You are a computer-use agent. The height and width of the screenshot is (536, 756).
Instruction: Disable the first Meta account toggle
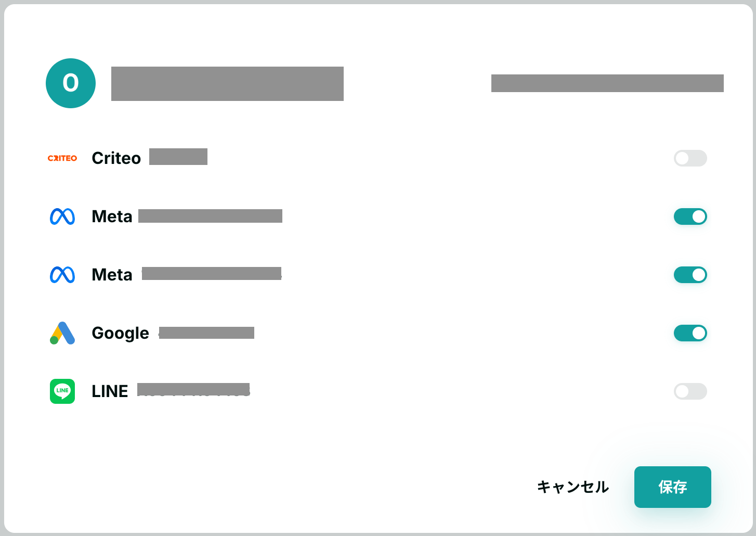click(x=690, y=216)
